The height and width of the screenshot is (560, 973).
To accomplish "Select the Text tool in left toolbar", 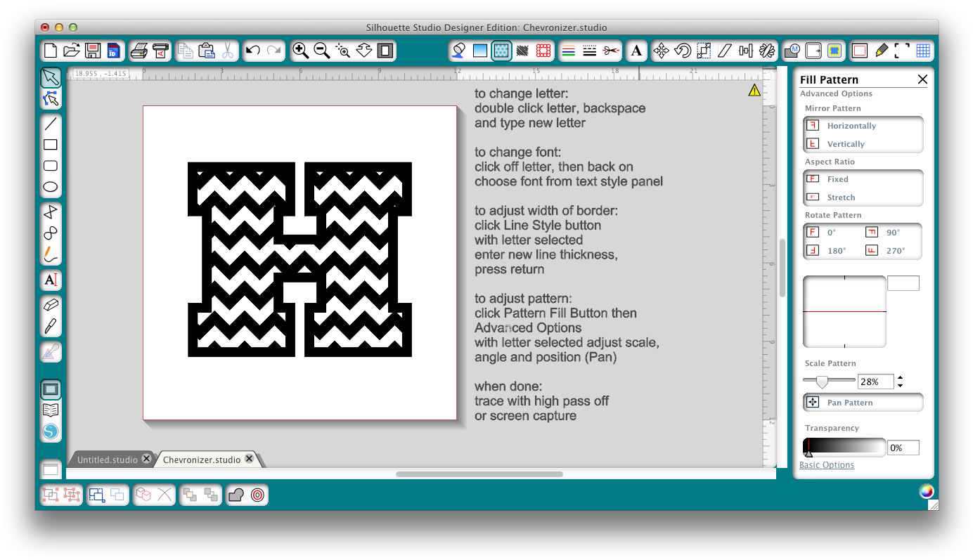I will (x=51, y=280).
